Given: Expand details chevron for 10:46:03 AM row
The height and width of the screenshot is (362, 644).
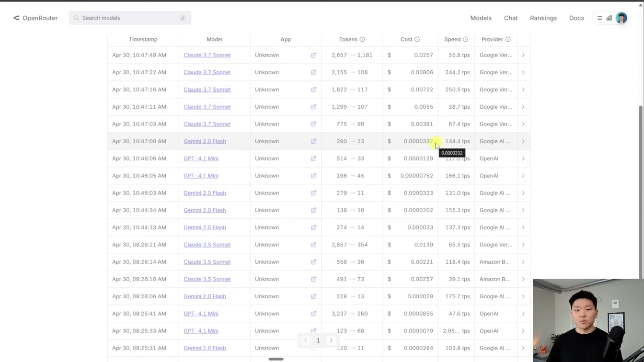Looking at the screenshot, I should (x=523, y=193).
